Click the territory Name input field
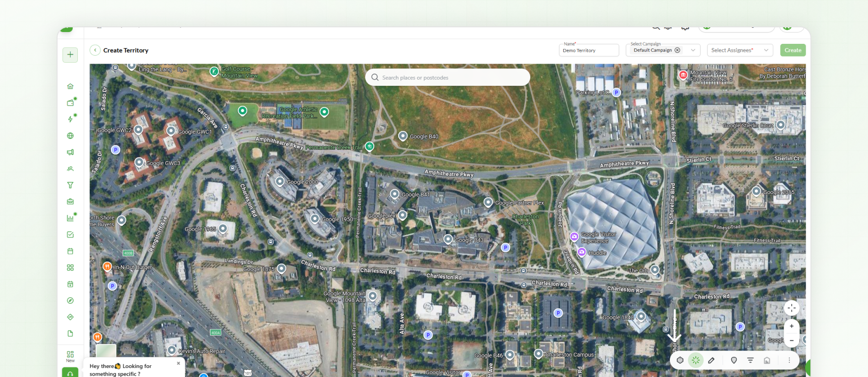The image size is (868, 377). [x=589, y=50]
